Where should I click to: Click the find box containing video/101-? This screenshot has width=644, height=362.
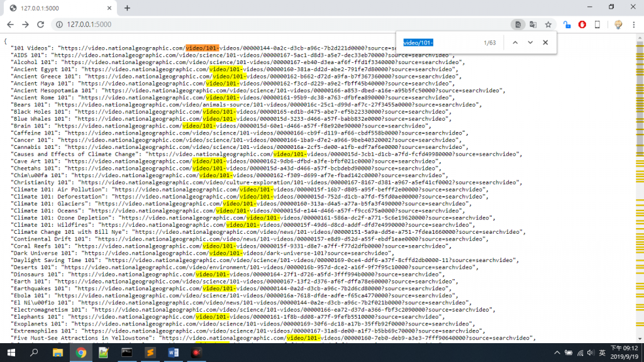tap(440, 43)
